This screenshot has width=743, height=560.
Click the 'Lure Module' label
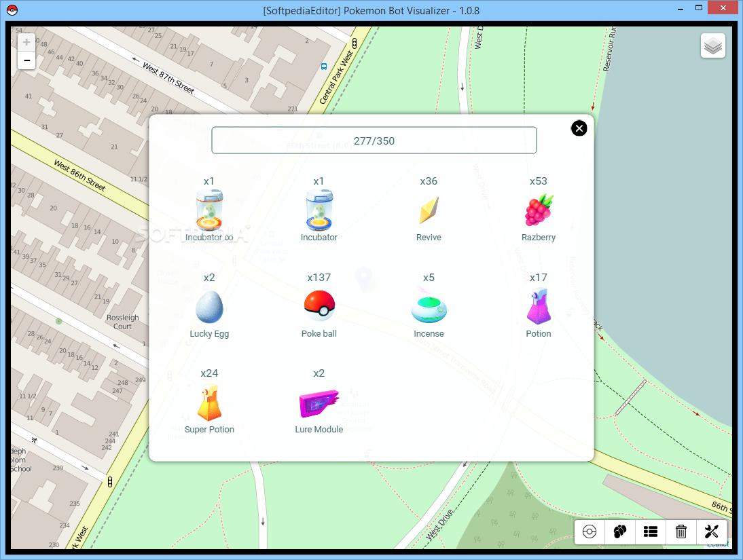(319, 429)
